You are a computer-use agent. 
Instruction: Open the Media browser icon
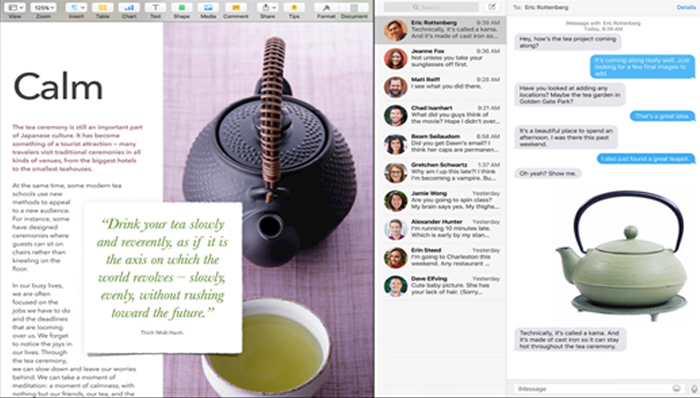[208, 8]
